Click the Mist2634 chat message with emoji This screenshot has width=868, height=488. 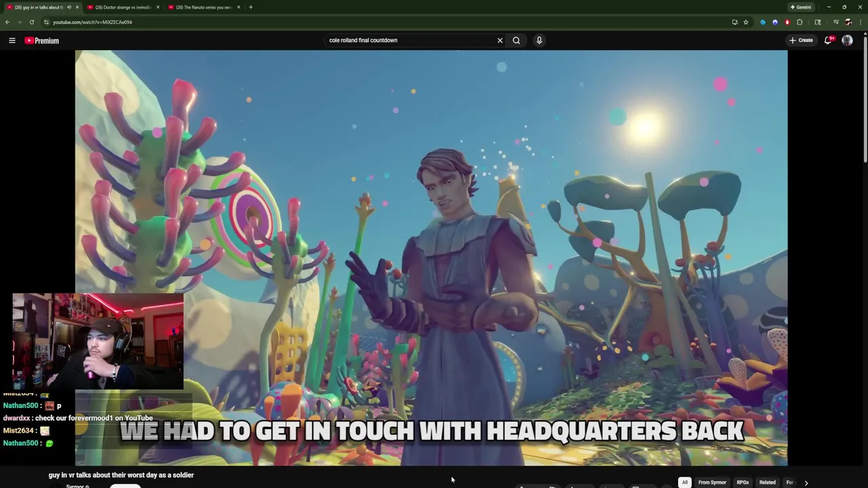(26, 430)
